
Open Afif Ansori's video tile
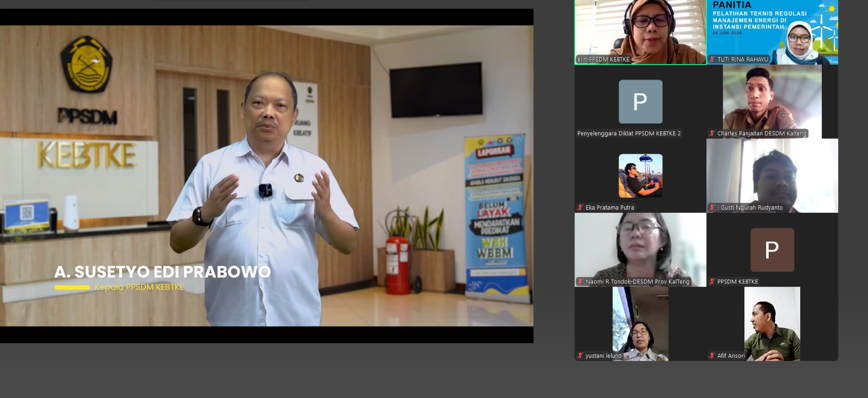point(773,324)
